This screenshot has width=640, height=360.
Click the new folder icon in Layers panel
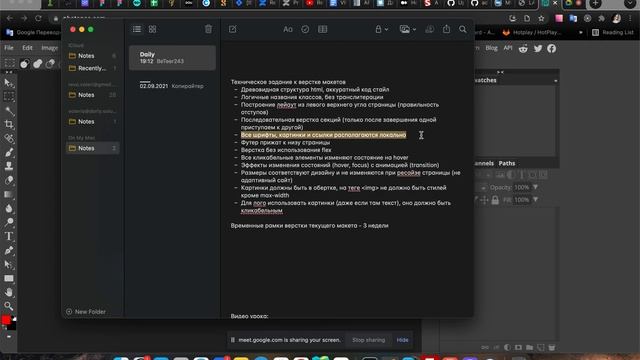tap(529, 348)
